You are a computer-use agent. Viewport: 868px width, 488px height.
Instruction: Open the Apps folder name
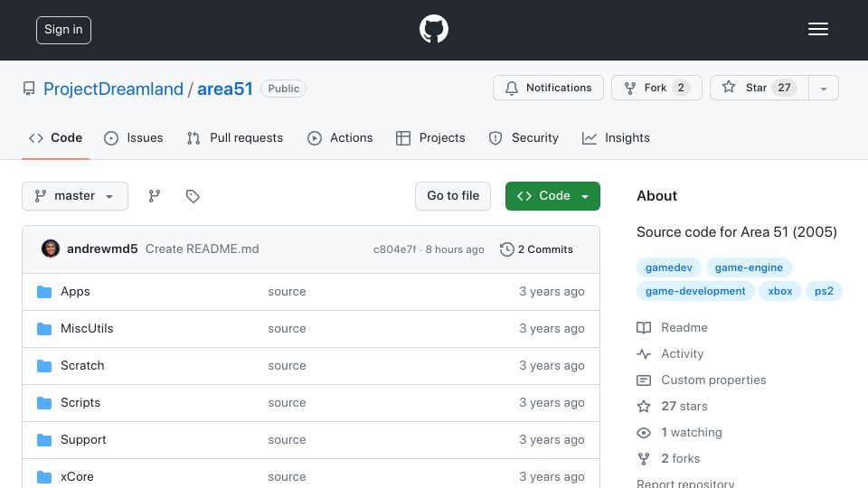pos(75,292)
